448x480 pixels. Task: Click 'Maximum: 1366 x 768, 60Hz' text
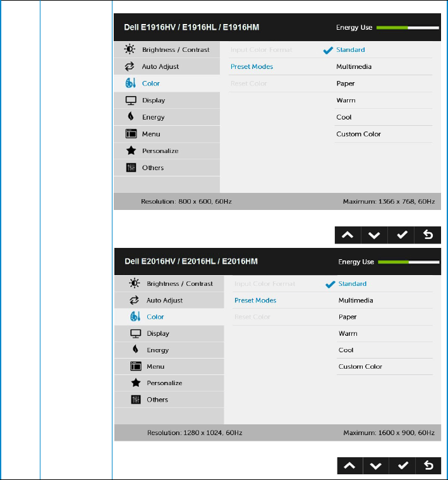(389, 202)
